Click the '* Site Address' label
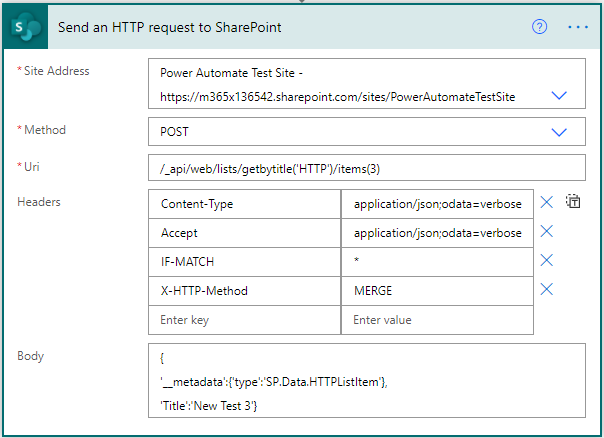 [x=53, y=71]
